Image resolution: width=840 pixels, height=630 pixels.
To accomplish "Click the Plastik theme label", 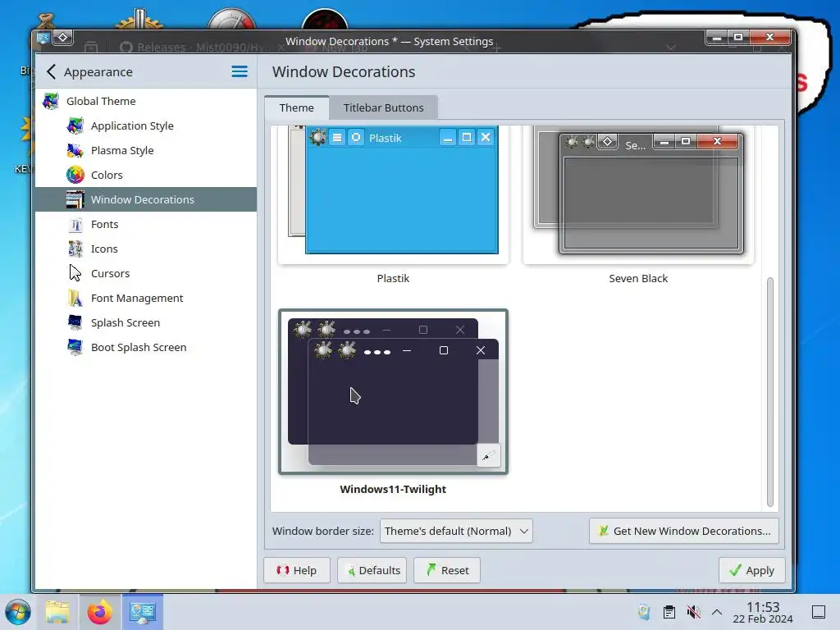I will pos(393,279).
